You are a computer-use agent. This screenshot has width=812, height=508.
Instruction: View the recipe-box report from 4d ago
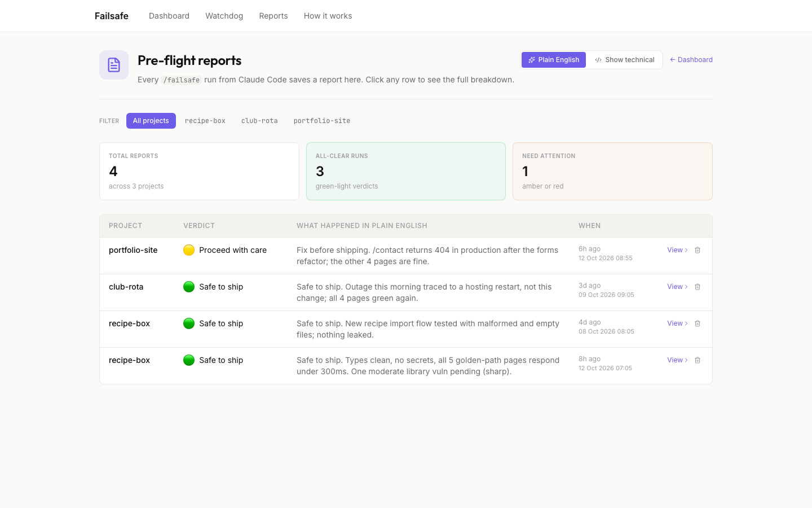click(677, 323)
